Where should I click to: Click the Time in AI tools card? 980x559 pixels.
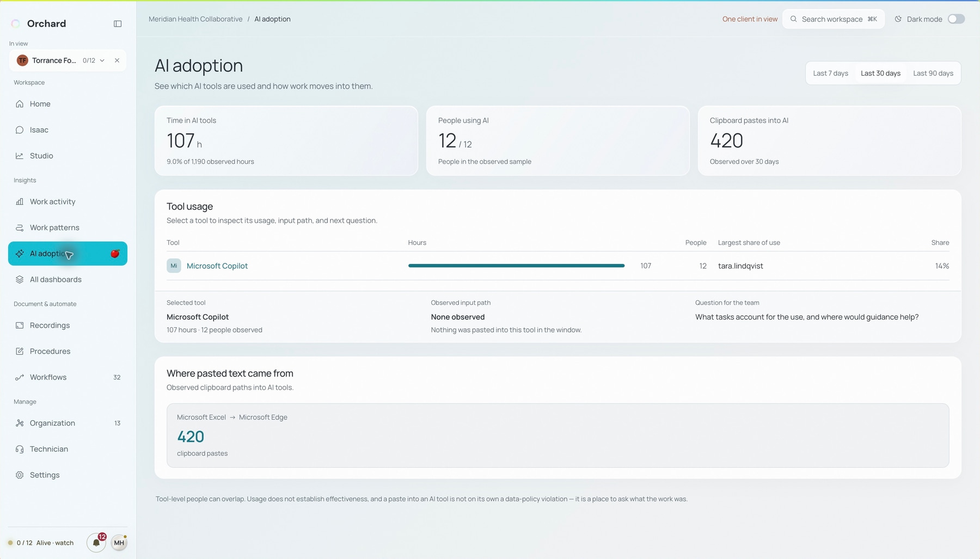click(286, 141)
